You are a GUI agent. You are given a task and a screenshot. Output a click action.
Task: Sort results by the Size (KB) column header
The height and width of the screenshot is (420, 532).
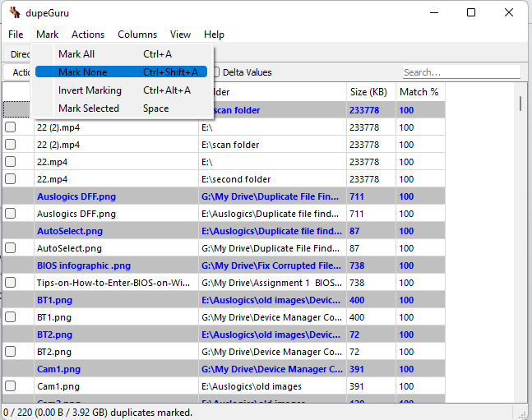coord(369,92)
